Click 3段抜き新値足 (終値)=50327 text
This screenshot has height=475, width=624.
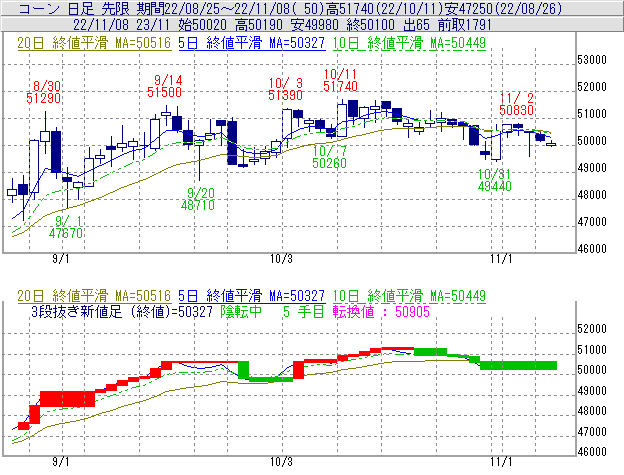[x=122, y=311]
